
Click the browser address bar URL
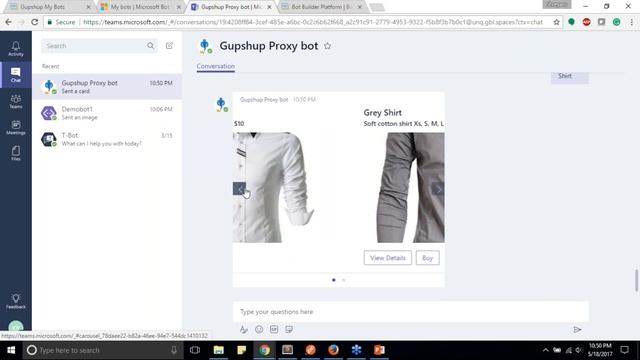point(313,22)
